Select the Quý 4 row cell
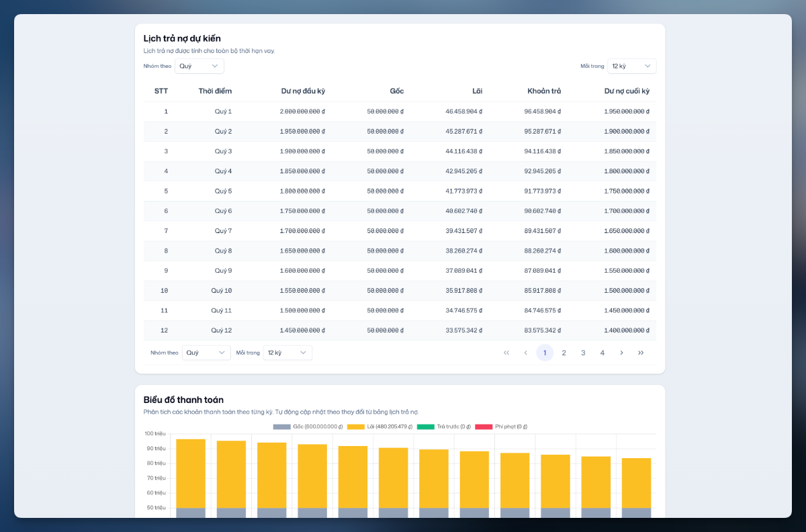The image size is (806, 532). click(x=223, y=171)
